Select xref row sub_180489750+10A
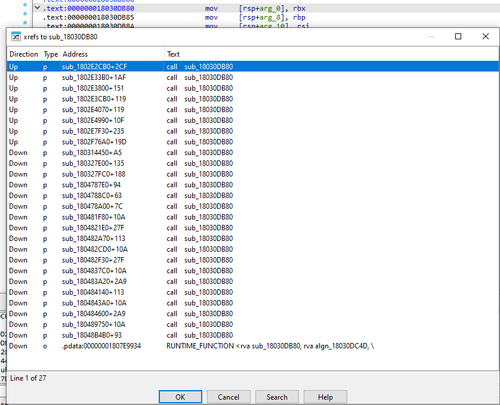This screenshot has height=405, width=500. pyautogui.click(x=253, y=324)
